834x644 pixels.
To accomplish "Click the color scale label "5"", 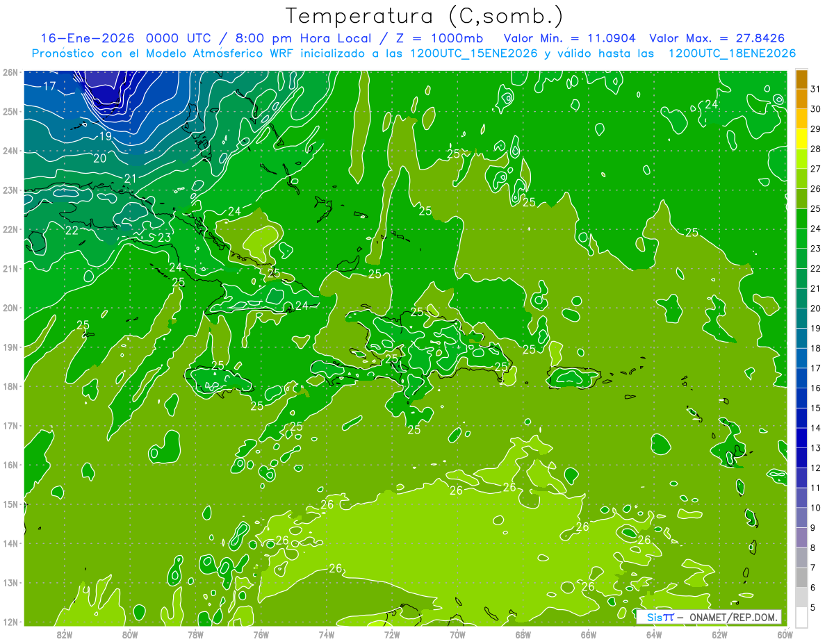I will pos(813,608).
